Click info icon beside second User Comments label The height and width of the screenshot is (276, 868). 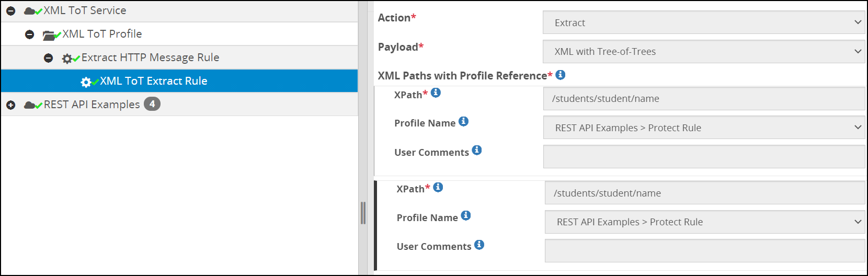[x=479, y=245]
